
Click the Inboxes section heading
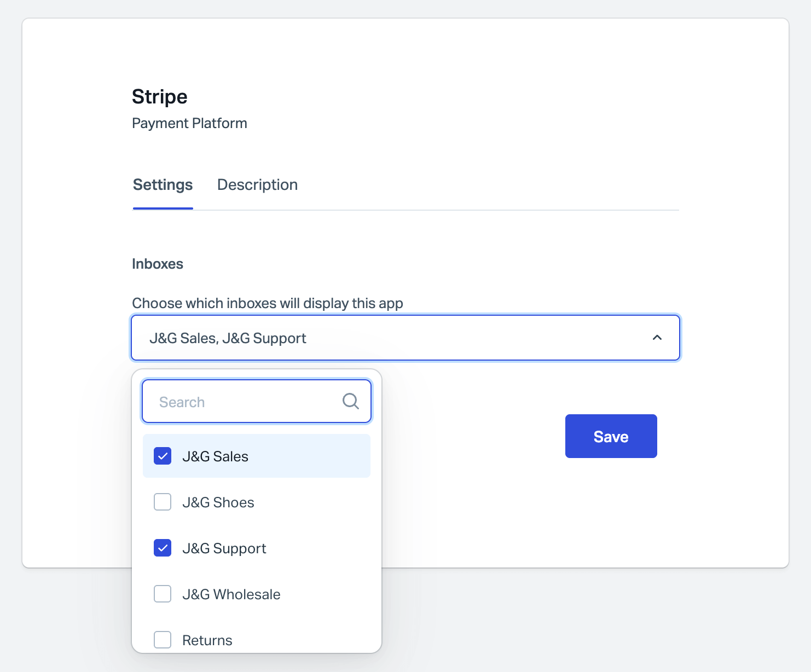[x=158, y=264]
